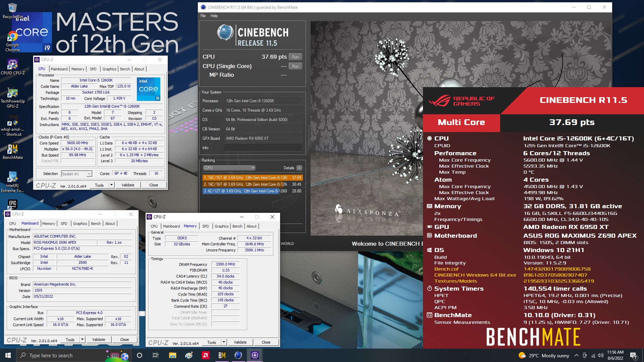
Task: Open Intel Extreme Tuning desktop icon
Action: pos(12,182)
